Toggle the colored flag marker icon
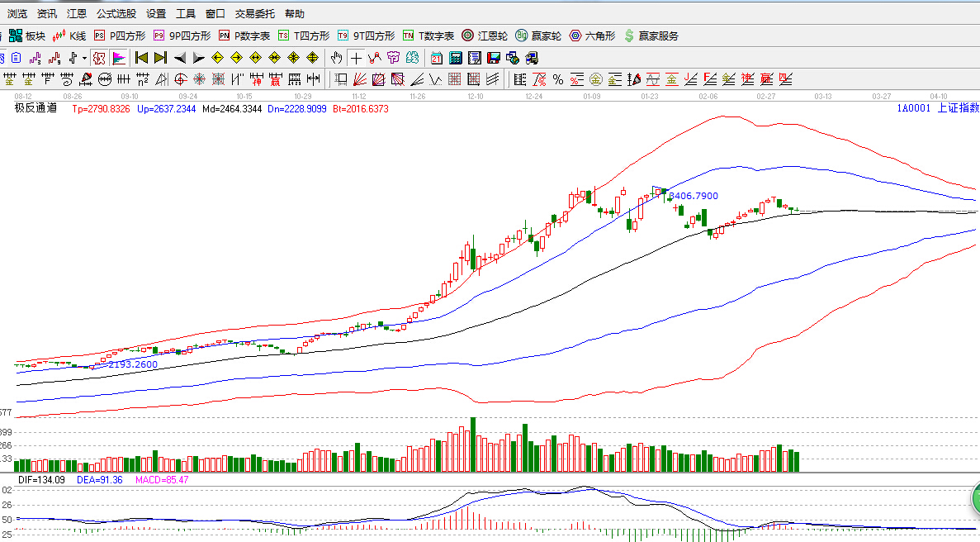This screenshot has width=980, height=542. tap(119, 58)
